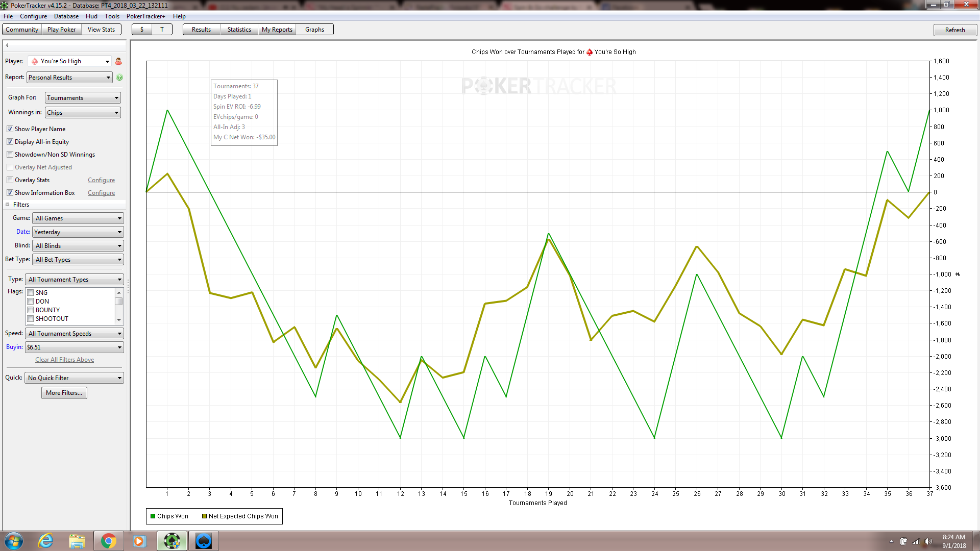
Task: Open the Statistics tab
Action: [x=239, y=30]
